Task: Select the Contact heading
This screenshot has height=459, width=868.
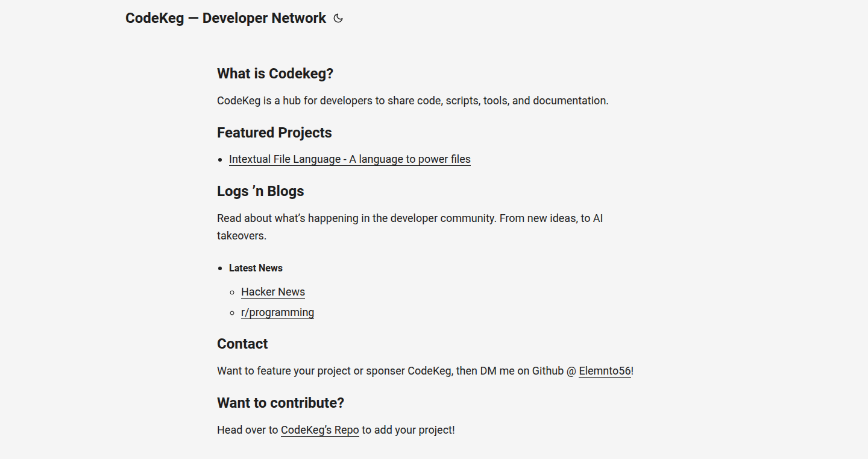Action: [242, 344]
